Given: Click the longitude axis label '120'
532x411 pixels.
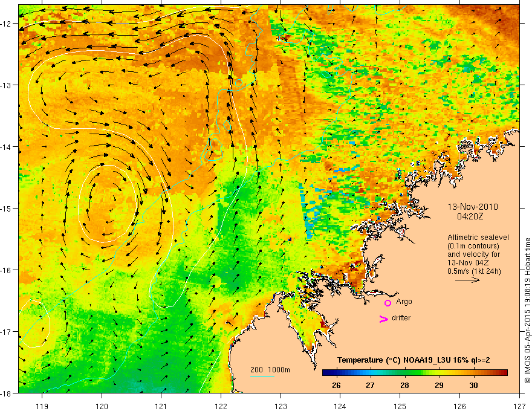Looking at the screenshot, I should [102, 406].
